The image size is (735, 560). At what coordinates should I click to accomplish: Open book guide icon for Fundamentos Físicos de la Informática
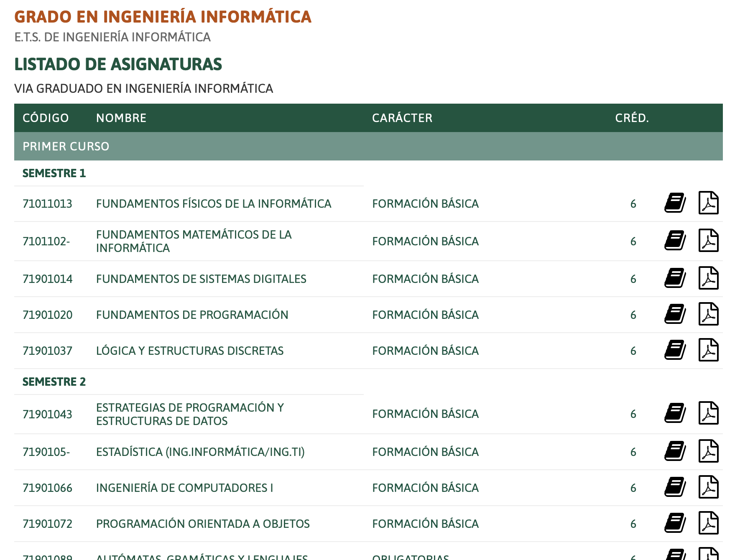pyautogui.click(x=675, y=203)
